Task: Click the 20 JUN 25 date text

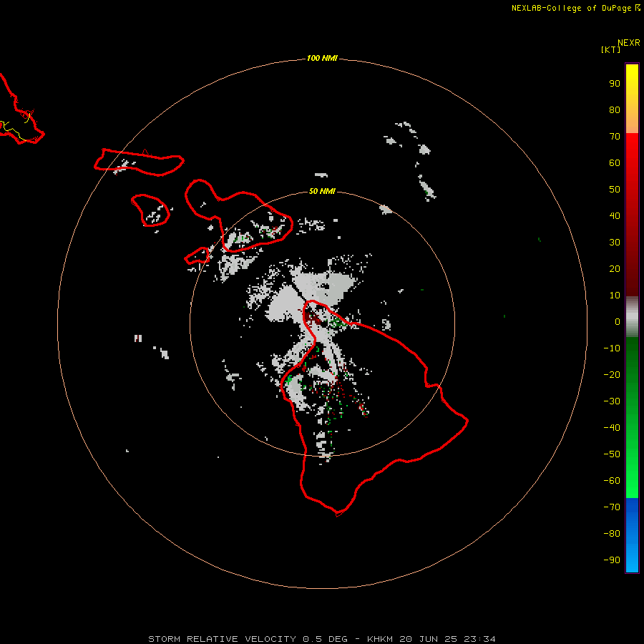Action: click(x=429, y=639)
